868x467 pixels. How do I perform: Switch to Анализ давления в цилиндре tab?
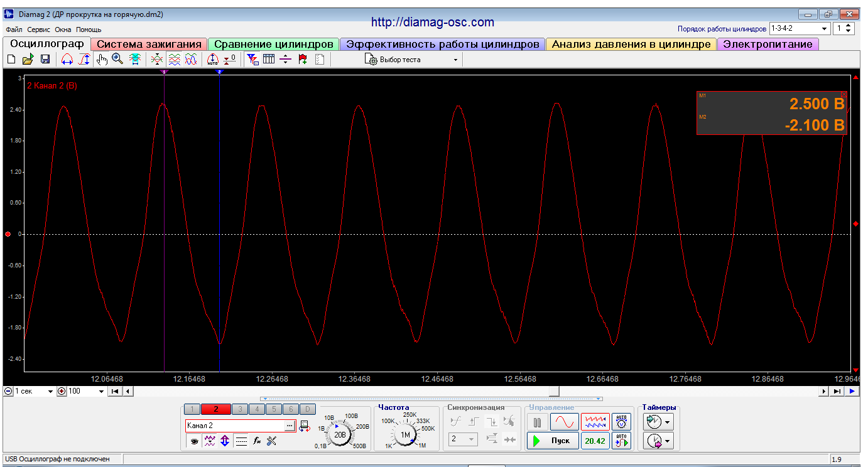pyautogui.click(x=631, y=44)
